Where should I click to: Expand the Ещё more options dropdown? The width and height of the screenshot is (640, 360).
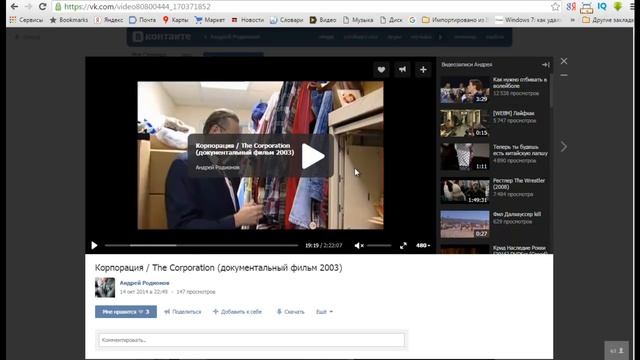(324, 312)
